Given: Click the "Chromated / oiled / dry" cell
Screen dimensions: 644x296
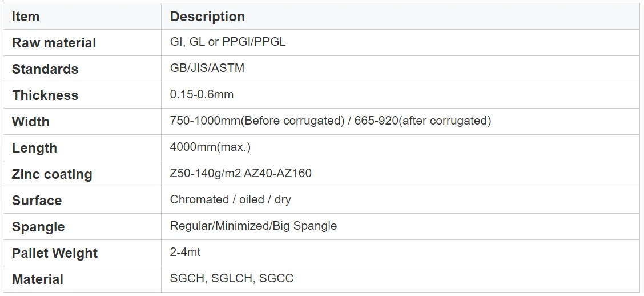Looking at the screenshot, I should click(230, 200).
